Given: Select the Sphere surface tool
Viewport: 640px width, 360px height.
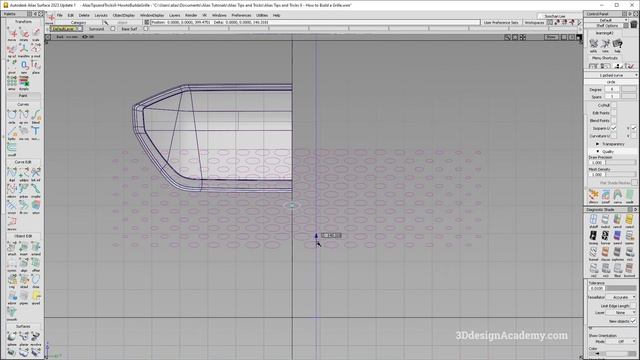Looking at the screenshot, I should (12, 337).
